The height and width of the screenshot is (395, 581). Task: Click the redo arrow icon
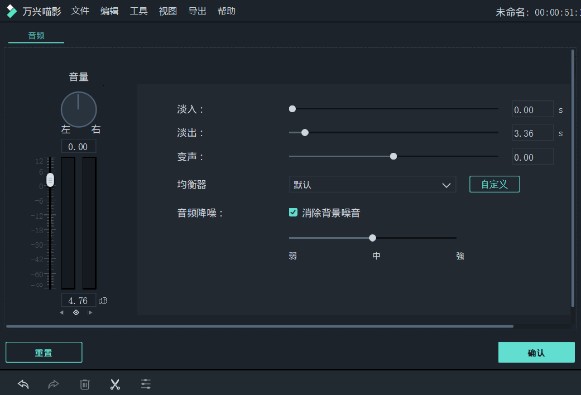pyautogui.click(x=54, y=384)
